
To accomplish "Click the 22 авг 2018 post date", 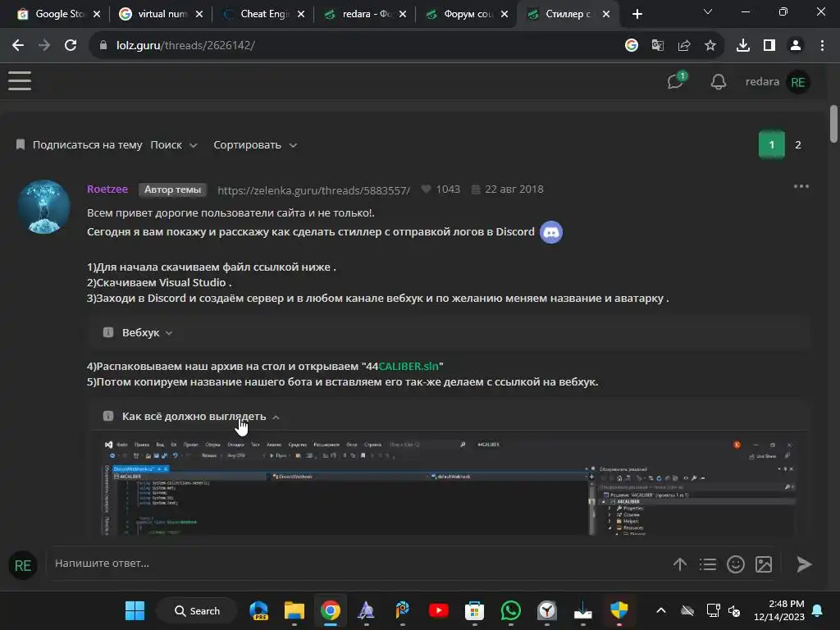I will pos(514,189).
